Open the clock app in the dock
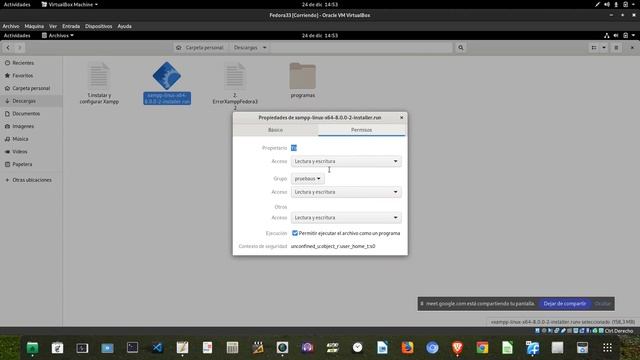This screenshot has height=360, width=640. tap(358, 347)
